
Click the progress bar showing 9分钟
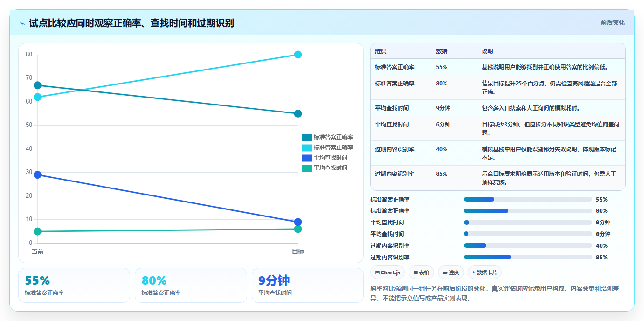[528, 223]
